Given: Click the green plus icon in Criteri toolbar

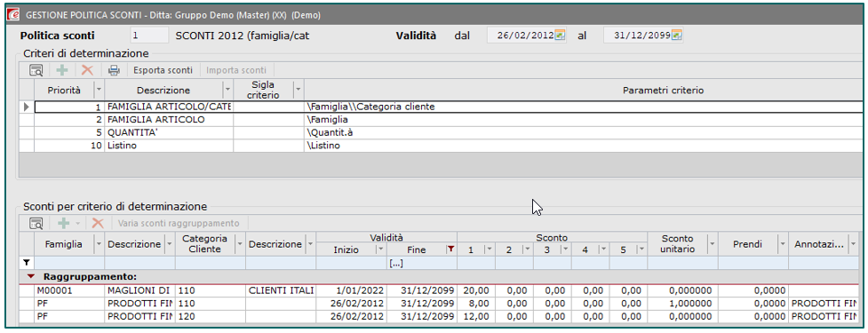Looking at the screenshot, I should (62, 70).
